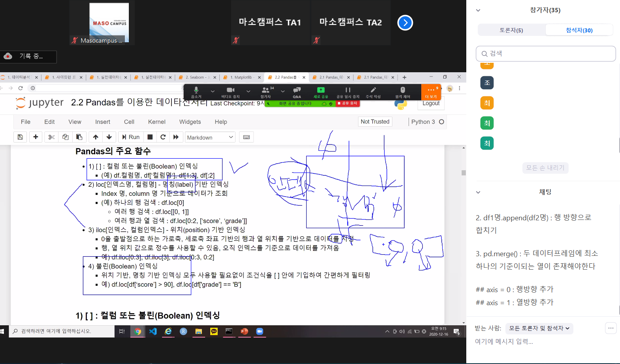
Task: Cut selected cell with scissors icon
Action: 51,137
